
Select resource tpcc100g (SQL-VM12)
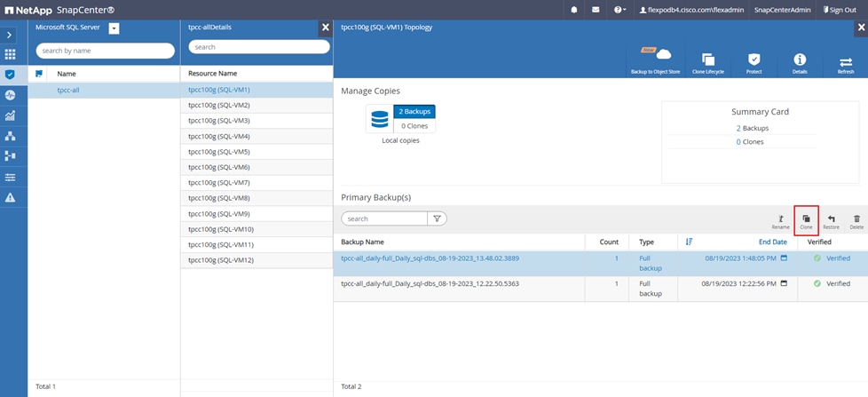[x=256, y=260]
